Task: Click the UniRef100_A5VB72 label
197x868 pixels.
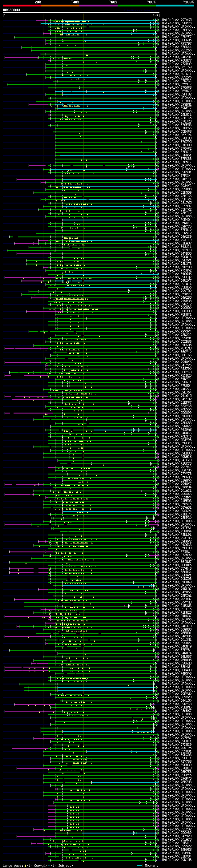Action: tap(177, 91)
